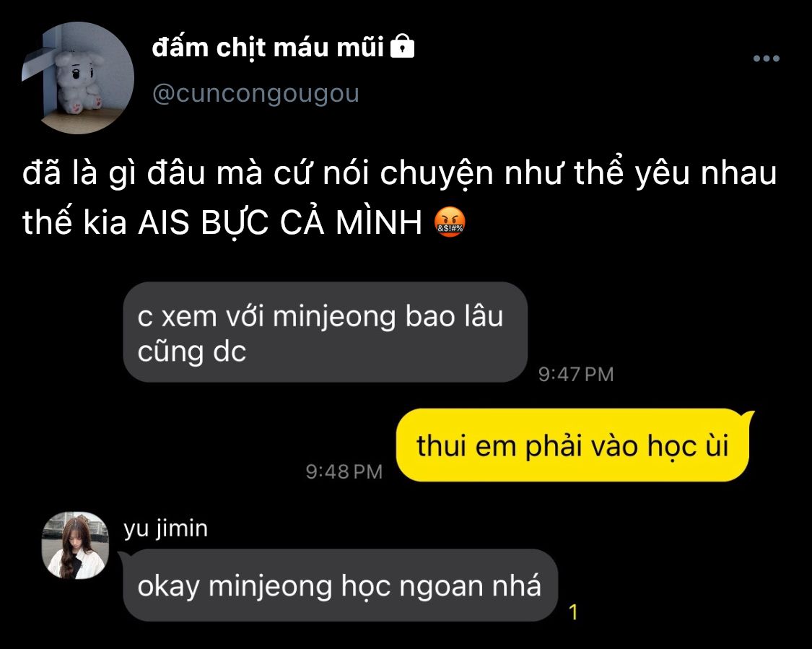This screenshot has width=812, height=649.
Task: Click tweet text line đã là gì đâu
Action: click(x=399, y=173)
